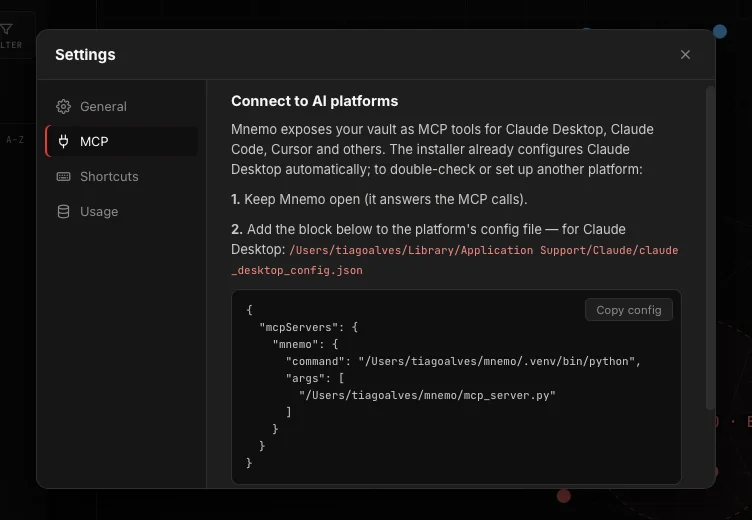Click the blue graph node in background
Screen dimensions: 752x520
pos(719,32)
